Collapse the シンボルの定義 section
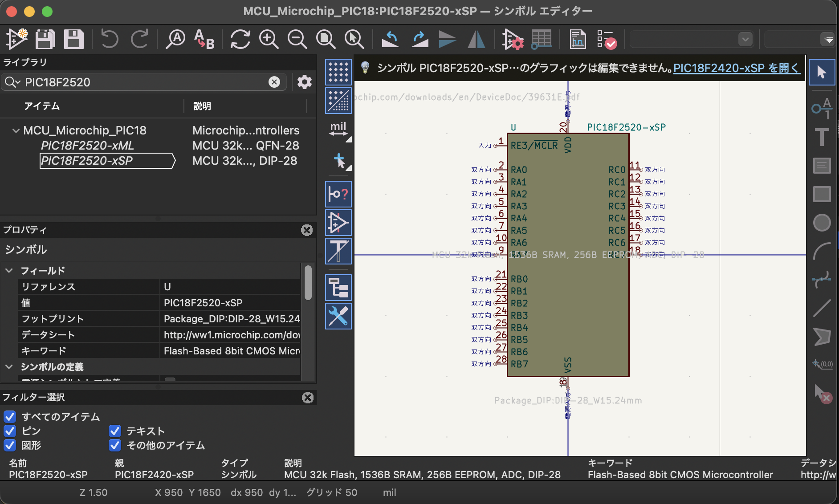This screenshot has width=839, height=504. pyautogui.click(x=9, y=367)
